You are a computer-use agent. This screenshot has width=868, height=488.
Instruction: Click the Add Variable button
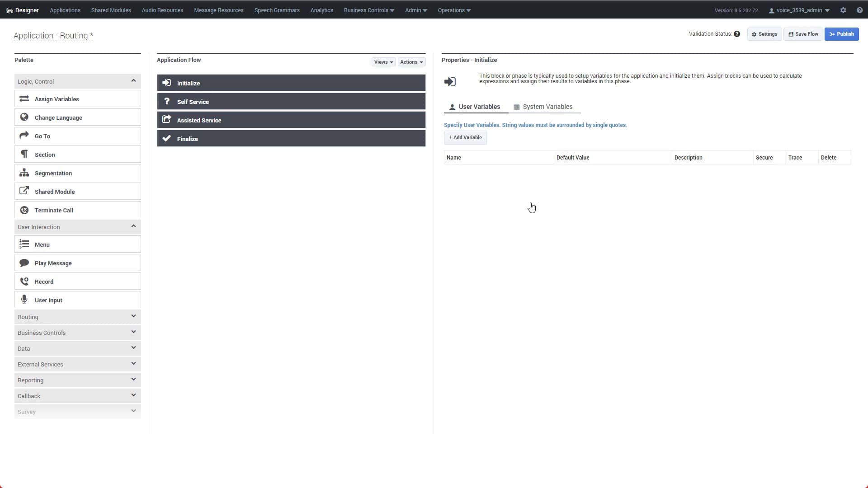[x=465, y=137]
